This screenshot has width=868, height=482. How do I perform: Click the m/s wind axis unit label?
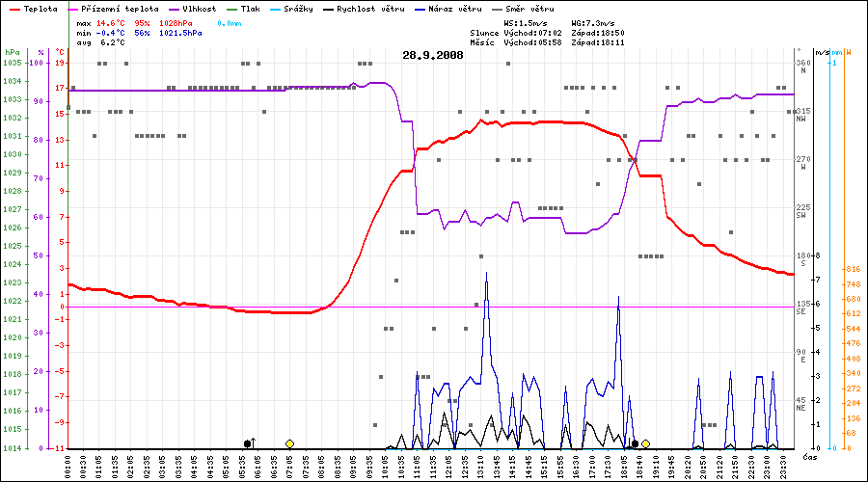(x=821, y=52)
